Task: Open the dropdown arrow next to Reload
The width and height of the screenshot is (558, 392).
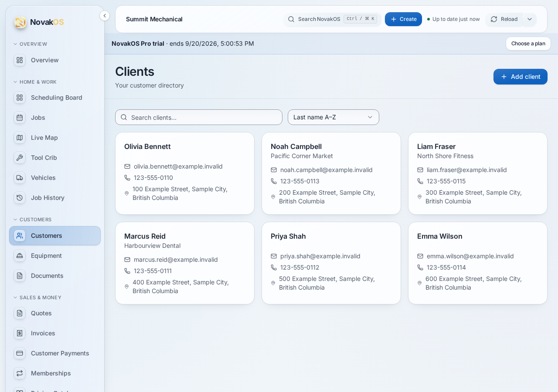Action: point(530,19)
